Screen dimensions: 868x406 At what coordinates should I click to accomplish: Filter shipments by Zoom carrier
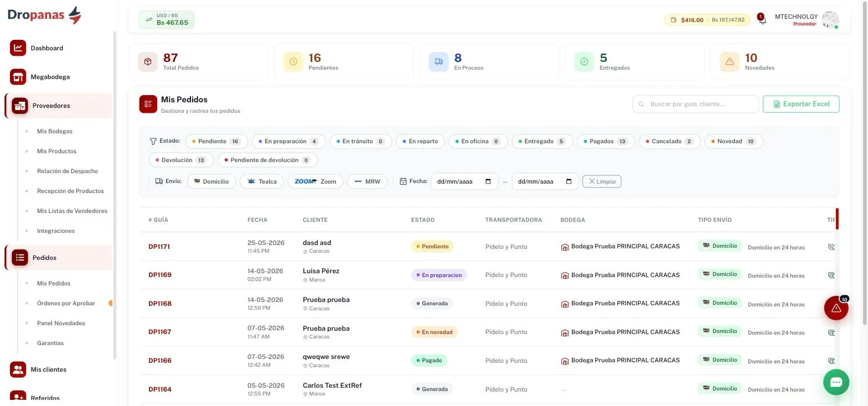[x=316, y=181]
